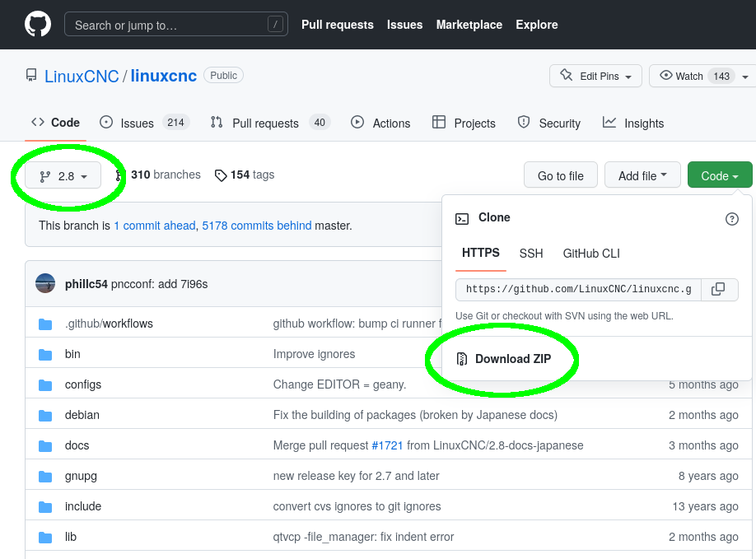Open 'convert cvs ignores to git ignores' commit

357,506
